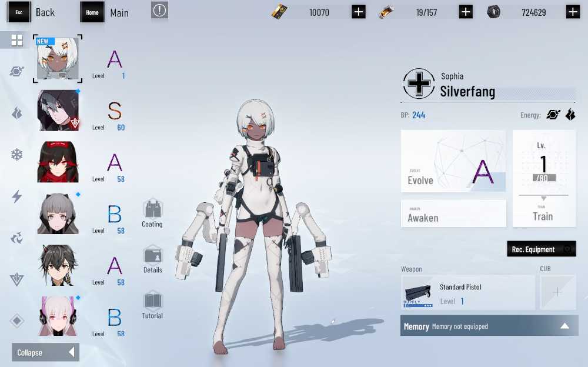This screenshot has height=367, width=588.
Task: Return to the Main screen
Action: (119, 13)
